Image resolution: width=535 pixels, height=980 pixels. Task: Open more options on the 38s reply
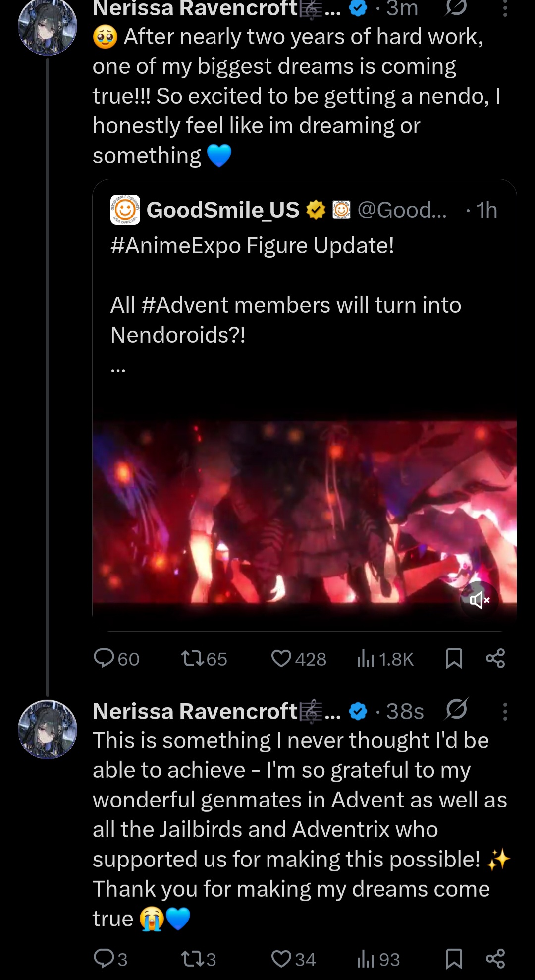(505, 711)
